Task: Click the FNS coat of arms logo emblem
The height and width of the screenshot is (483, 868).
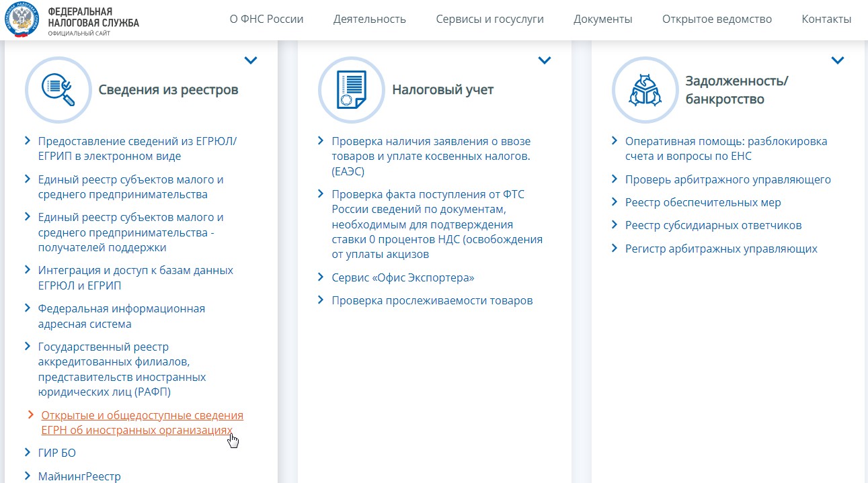Action: [21, 19]
